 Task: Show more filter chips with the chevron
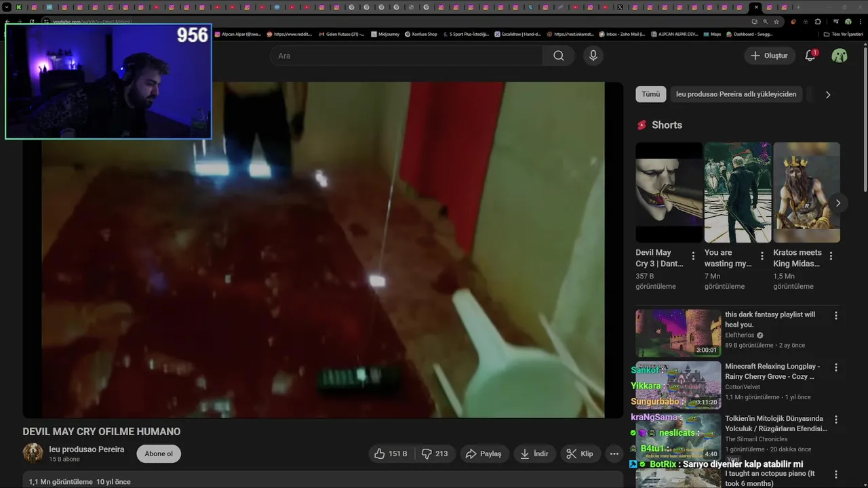(827, 95)
